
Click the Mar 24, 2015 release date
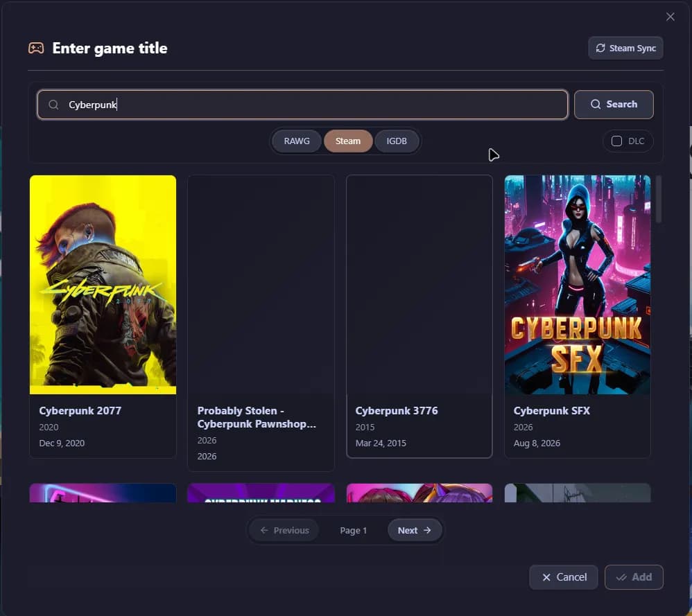tap(381, 443)
